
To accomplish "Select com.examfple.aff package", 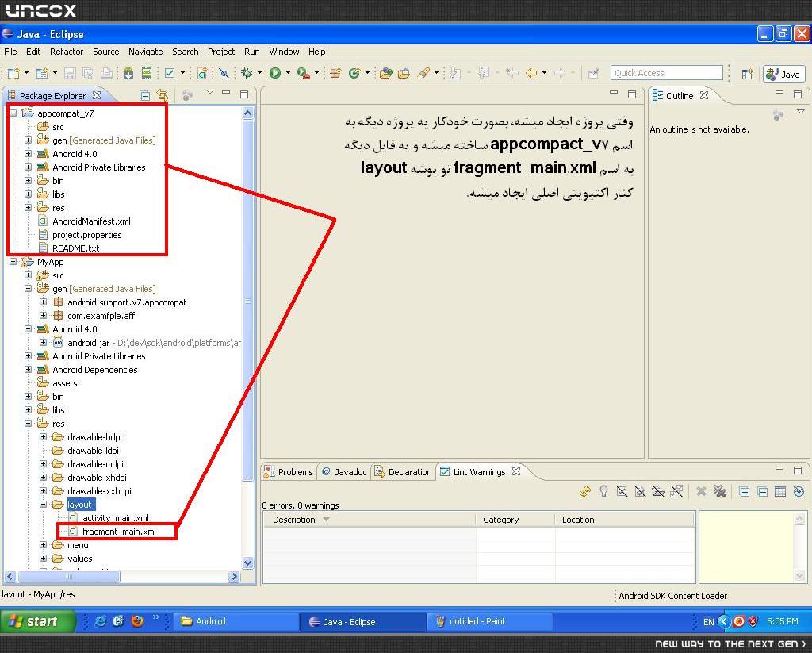I will point(101,316).
